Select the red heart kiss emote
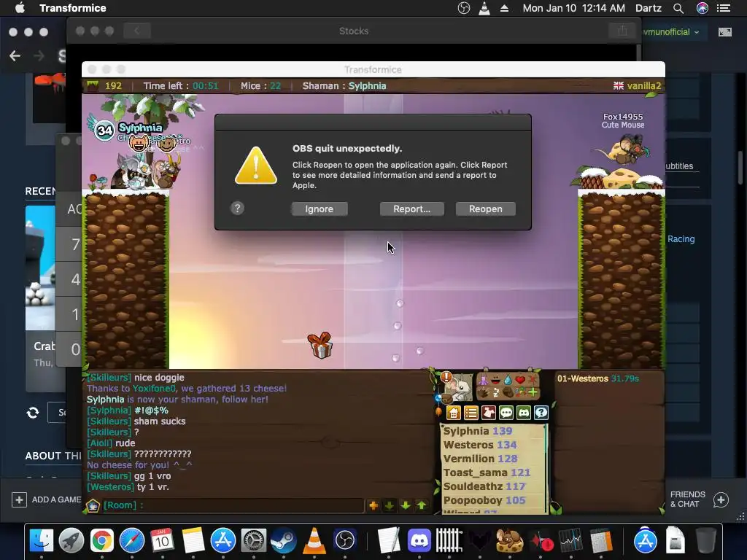Screen dimensions: 747x560 tap(520, 379)
